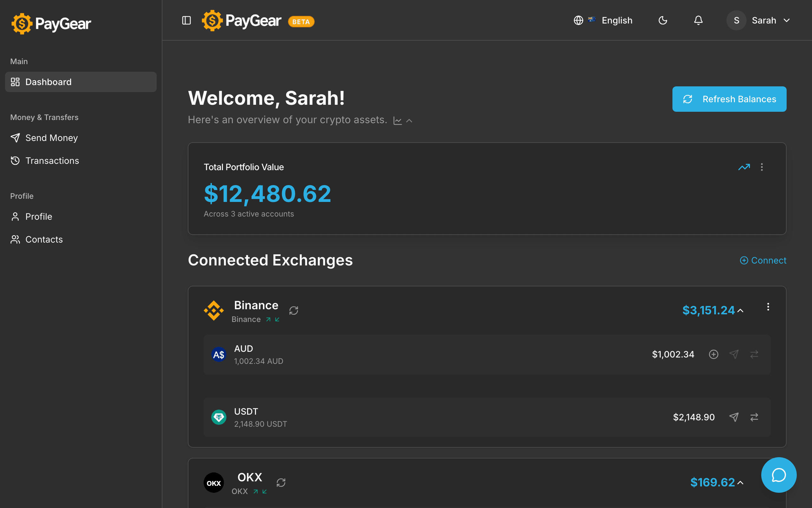Send from USDT balance
This screenshot has height=508, width=812.
(x=734, y=417)
